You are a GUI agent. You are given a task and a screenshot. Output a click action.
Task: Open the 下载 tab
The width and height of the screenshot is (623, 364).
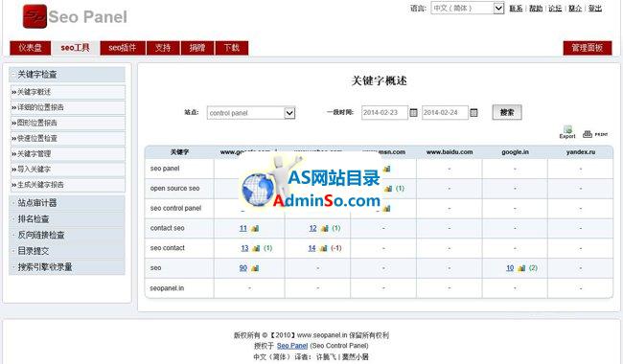[232, 48]
